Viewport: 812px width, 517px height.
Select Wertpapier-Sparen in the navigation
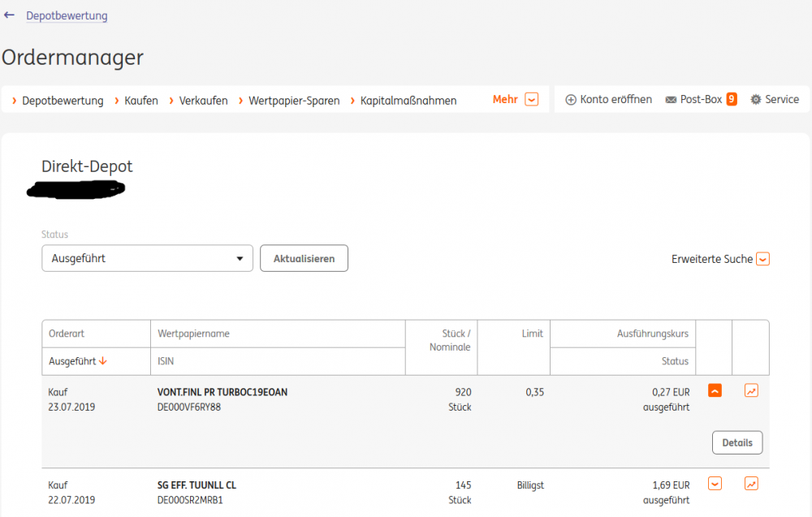(294, 101)
